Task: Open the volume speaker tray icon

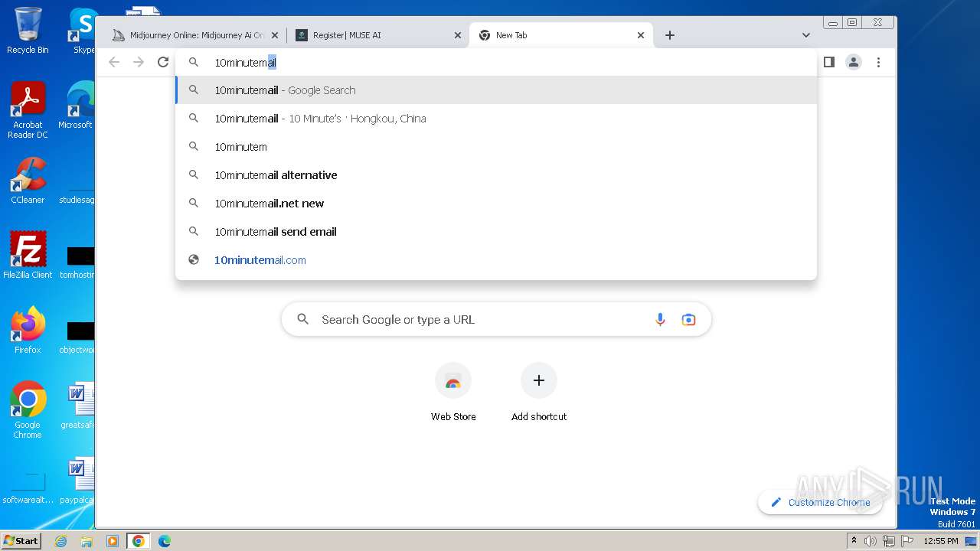Action: 870,541
